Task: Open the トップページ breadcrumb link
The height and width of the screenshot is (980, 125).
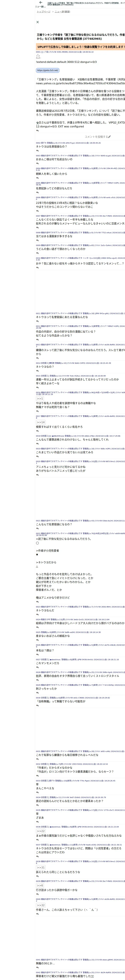Action: pyautogui.click(x=44, y=12)
